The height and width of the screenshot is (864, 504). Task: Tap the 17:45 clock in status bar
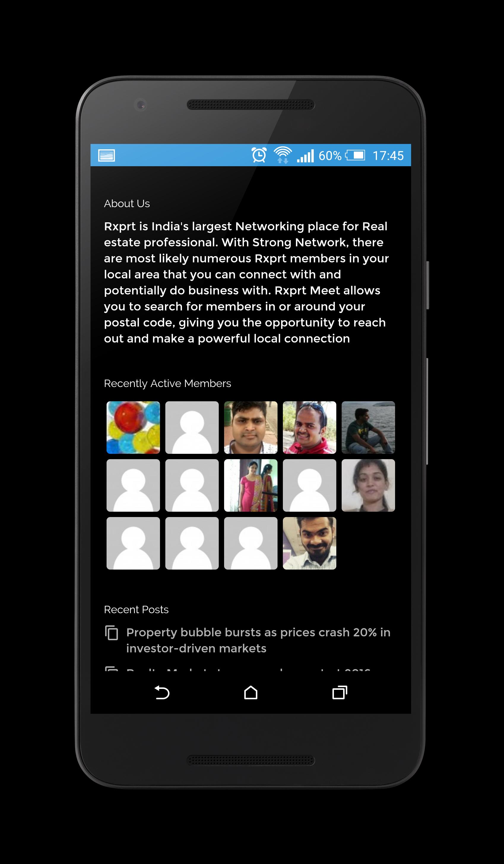tap(388, 156)
